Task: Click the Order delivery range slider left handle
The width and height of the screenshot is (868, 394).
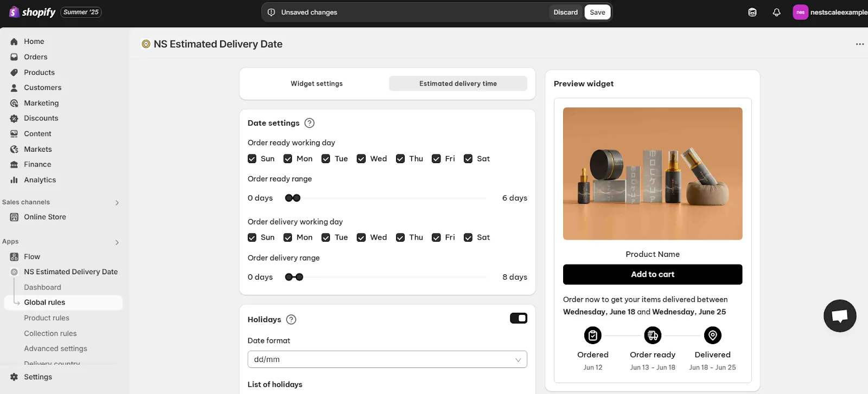Action: [x=289, y=277]
